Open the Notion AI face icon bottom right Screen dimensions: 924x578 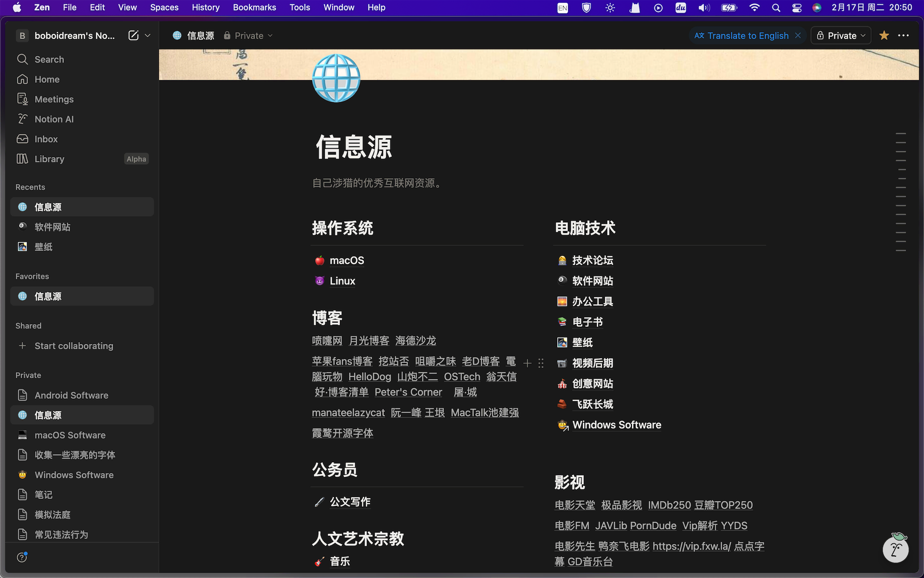coord(895,549)
